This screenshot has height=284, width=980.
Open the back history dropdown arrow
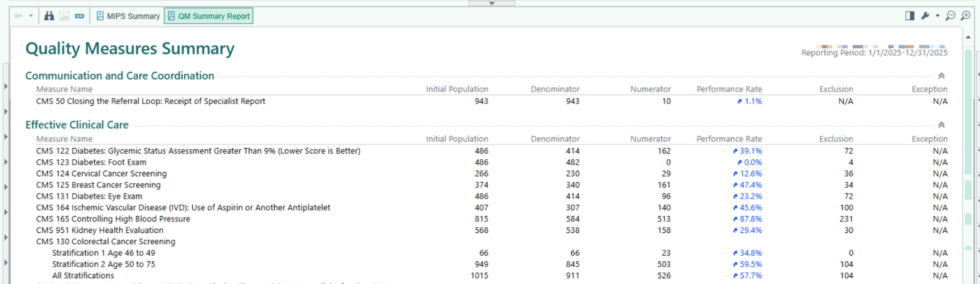tap(31, 16)
